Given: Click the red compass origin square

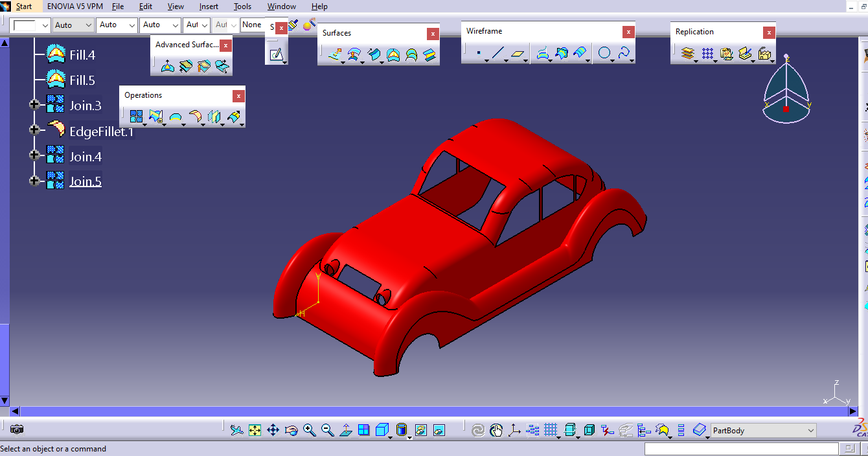Looking at the screenshot, I should [786, 109].
